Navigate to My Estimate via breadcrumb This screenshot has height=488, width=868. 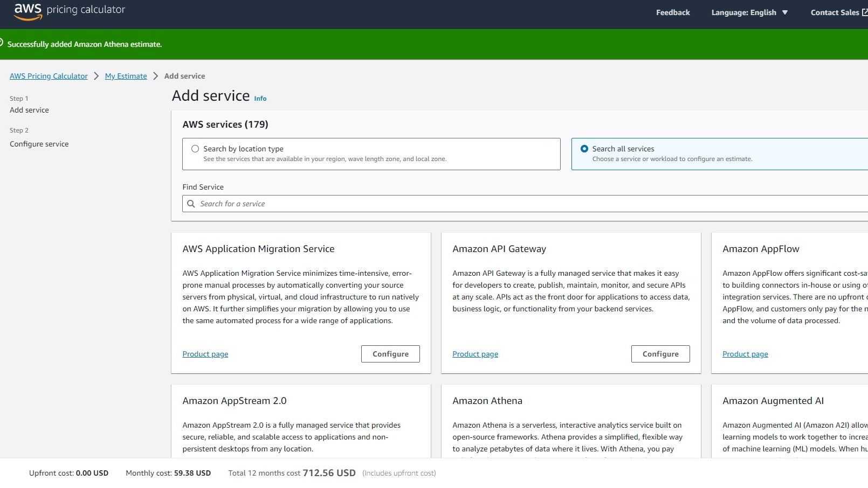126,76
